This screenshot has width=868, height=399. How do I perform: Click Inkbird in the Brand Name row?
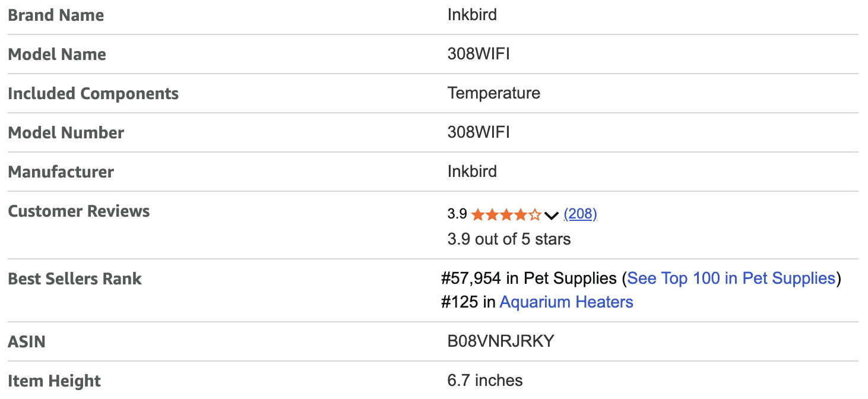[x=472, y=14]
